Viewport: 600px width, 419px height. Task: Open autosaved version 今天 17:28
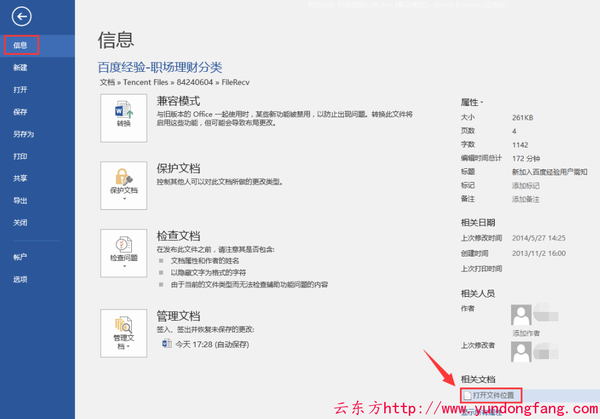click(x=212, y=344)
